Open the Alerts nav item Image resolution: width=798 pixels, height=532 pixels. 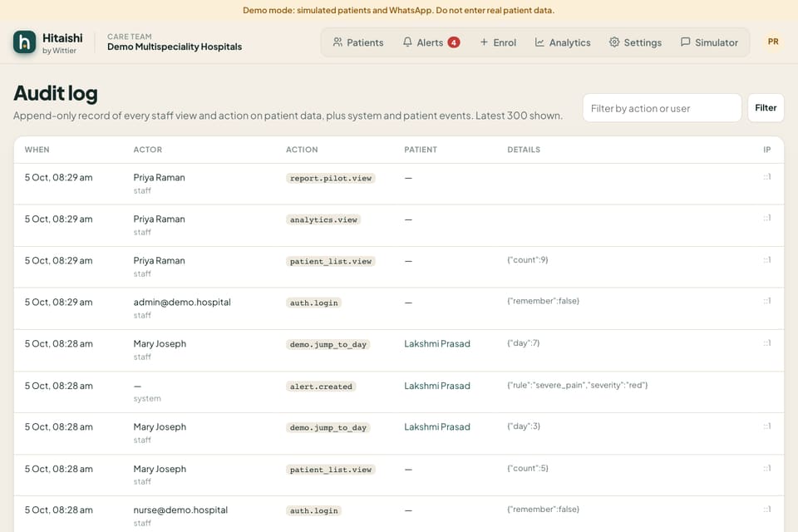coord(431,42)
